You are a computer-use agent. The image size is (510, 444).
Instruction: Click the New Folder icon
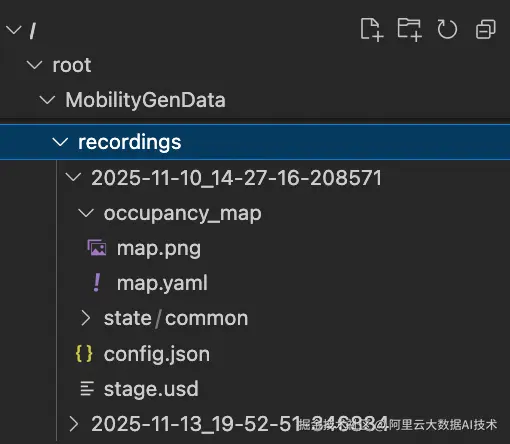coord(409,30)
